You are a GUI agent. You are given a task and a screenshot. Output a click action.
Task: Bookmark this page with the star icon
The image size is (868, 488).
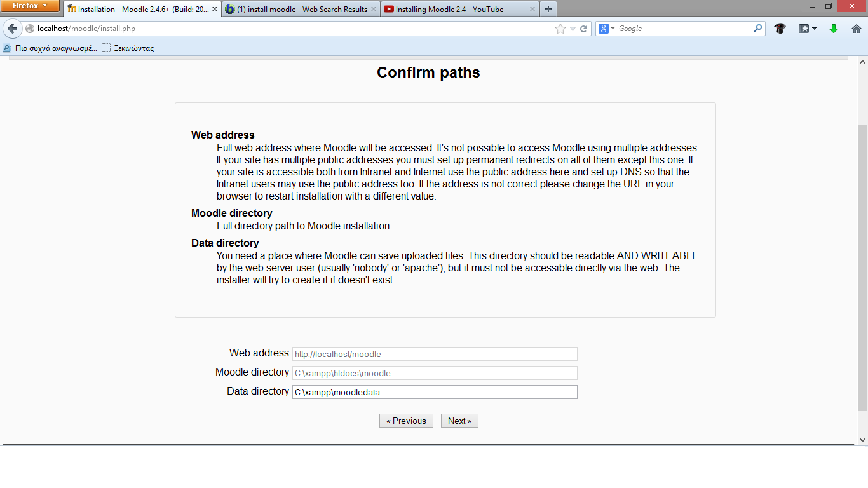point(560,29)
